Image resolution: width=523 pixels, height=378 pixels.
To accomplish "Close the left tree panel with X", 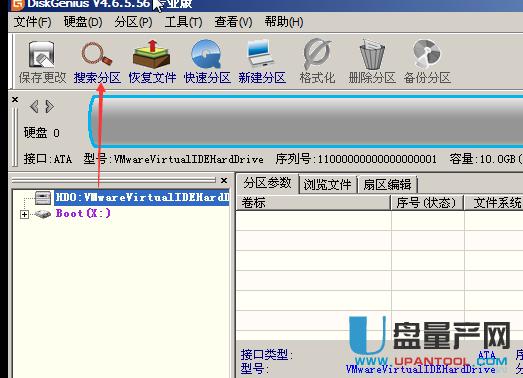I will [224, 180].
